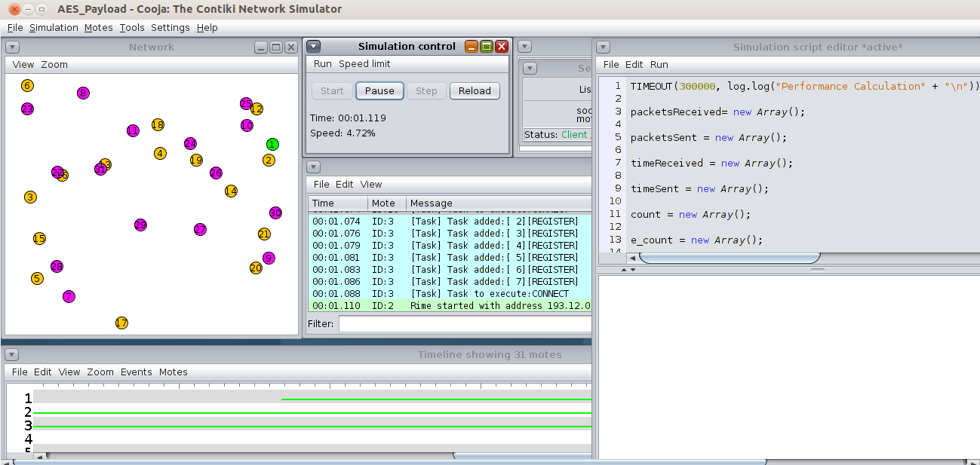The width and height of the screenshot is (980, 465).
Task: Sort the log by the Time column header
Action: click(x=338, y=203)
